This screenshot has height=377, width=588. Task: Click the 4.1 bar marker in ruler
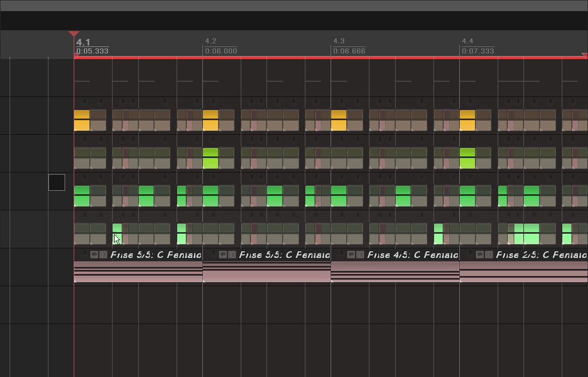83,42
